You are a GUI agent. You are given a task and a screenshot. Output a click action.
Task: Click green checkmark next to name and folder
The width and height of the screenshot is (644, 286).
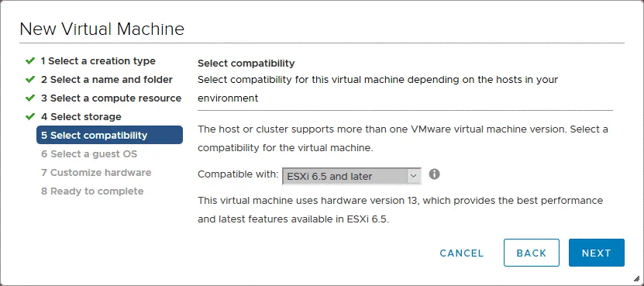[30, 79]
